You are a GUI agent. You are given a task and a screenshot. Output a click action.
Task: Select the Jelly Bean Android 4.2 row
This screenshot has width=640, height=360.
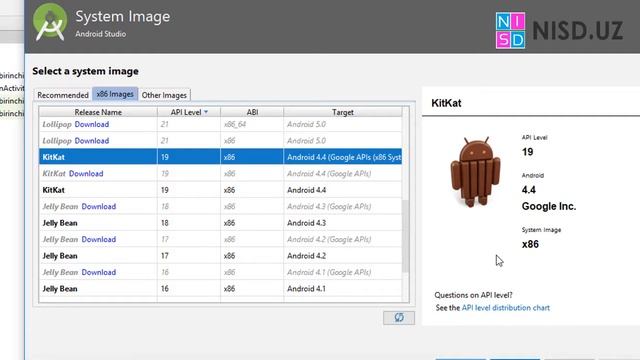(x=220, y=256)
